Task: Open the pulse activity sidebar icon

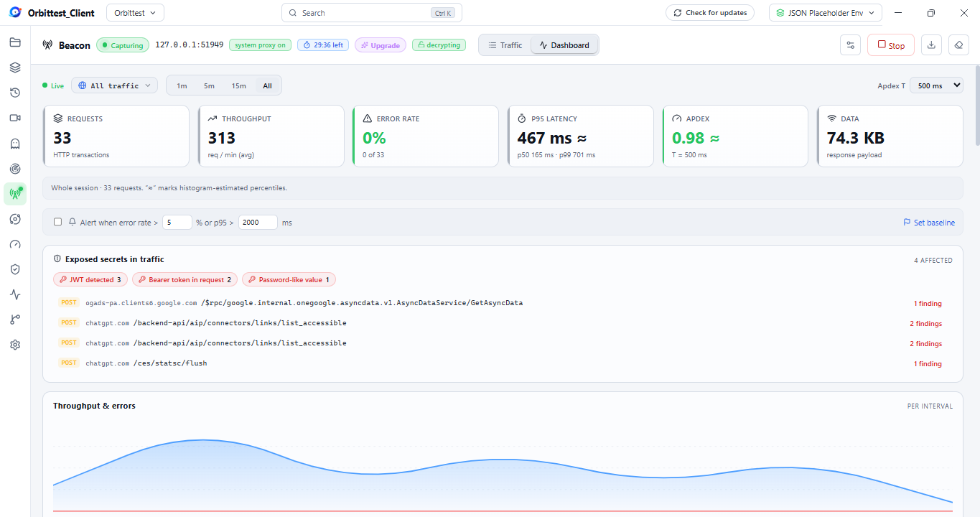Action: pyautogui.click(x=15, y=294)
